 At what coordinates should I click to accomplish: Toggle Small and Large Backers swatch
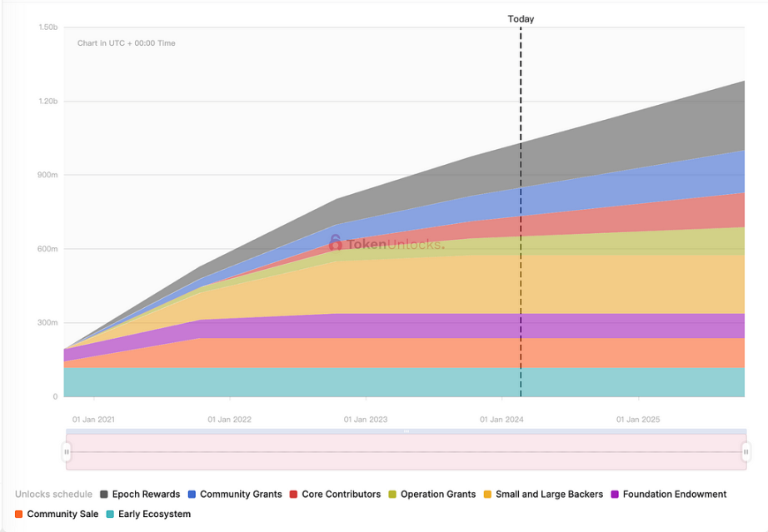[487, 495]
